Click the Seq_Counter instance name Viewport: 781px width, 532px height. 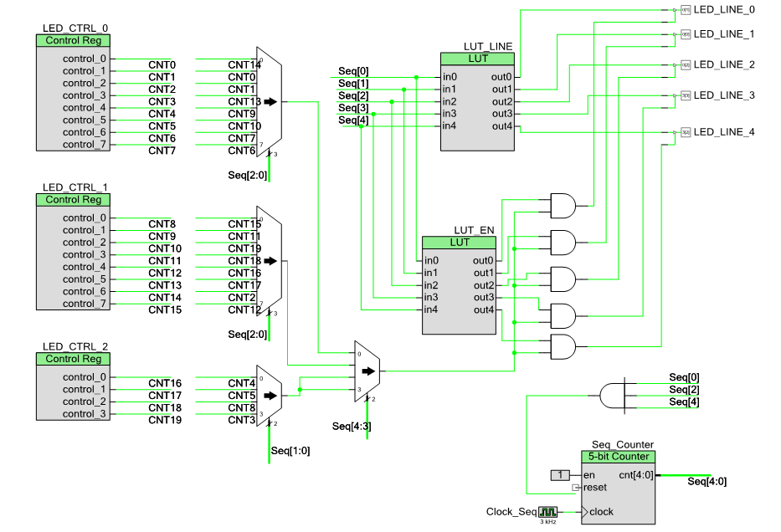click(x=623, y=445)
